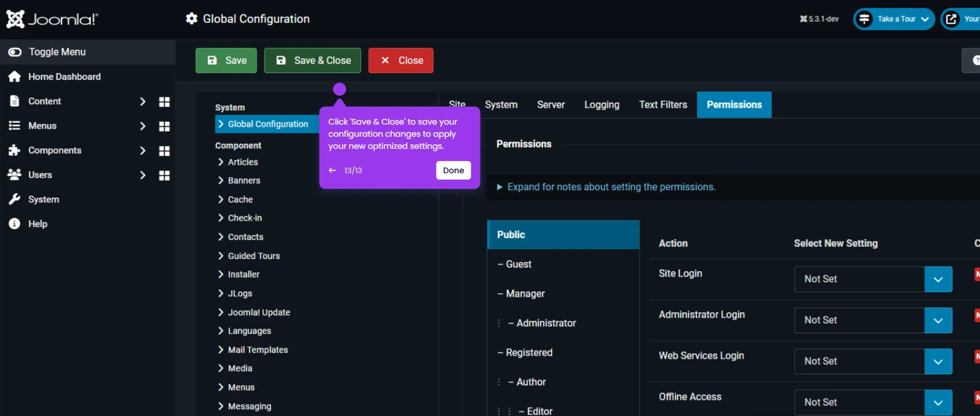Click the green Save button
This screenshot has width=980, height=416.
226,60
